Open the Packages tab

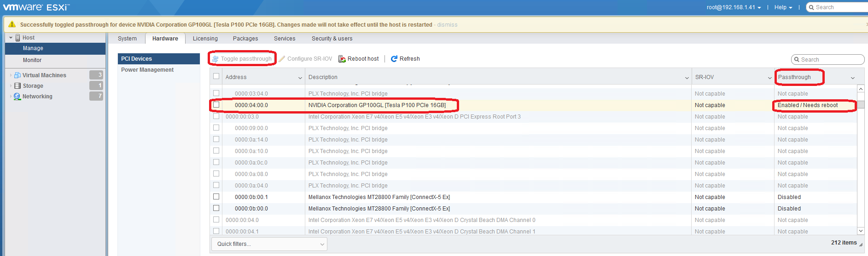[245, 39]
